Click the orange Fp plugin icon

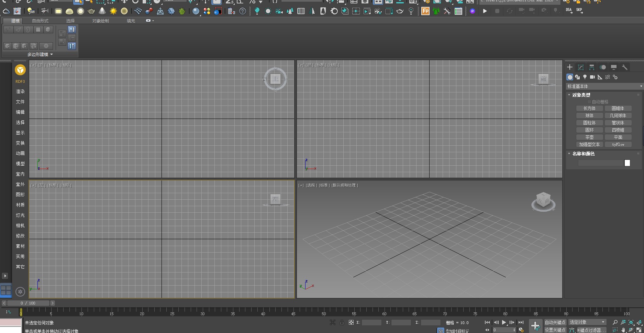tap(425, 11)
